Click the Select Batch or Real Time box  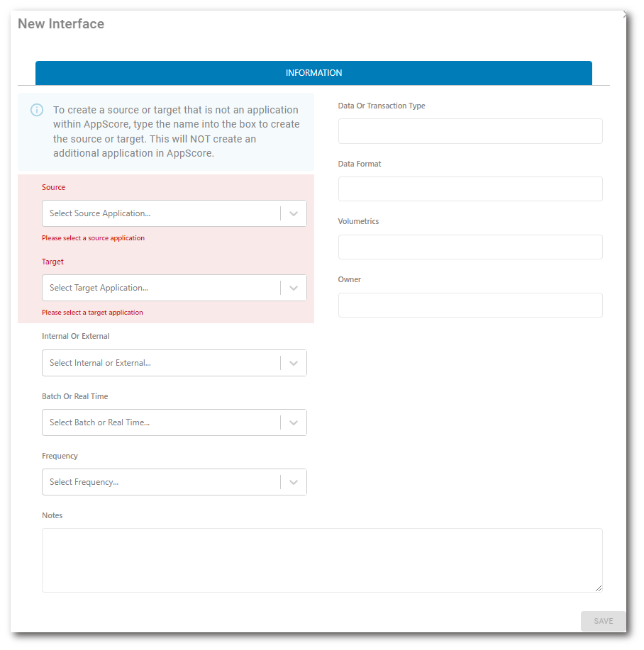tap(161, 422)
